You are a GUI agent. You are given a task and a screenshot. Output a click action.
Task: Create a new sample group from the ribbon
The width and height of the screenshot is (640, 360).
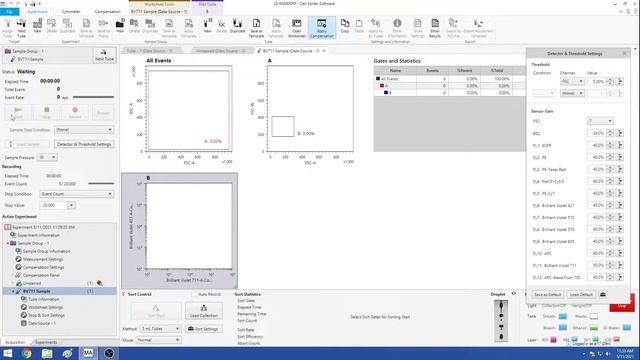point(120,27)
